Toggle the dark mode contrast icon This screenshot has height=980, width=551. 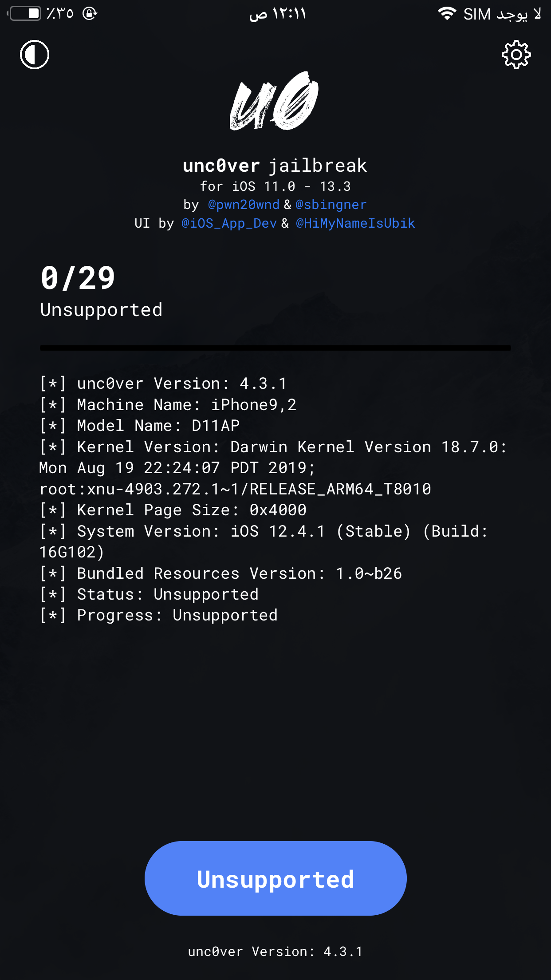pyautogui.click(x=35, y=55)
